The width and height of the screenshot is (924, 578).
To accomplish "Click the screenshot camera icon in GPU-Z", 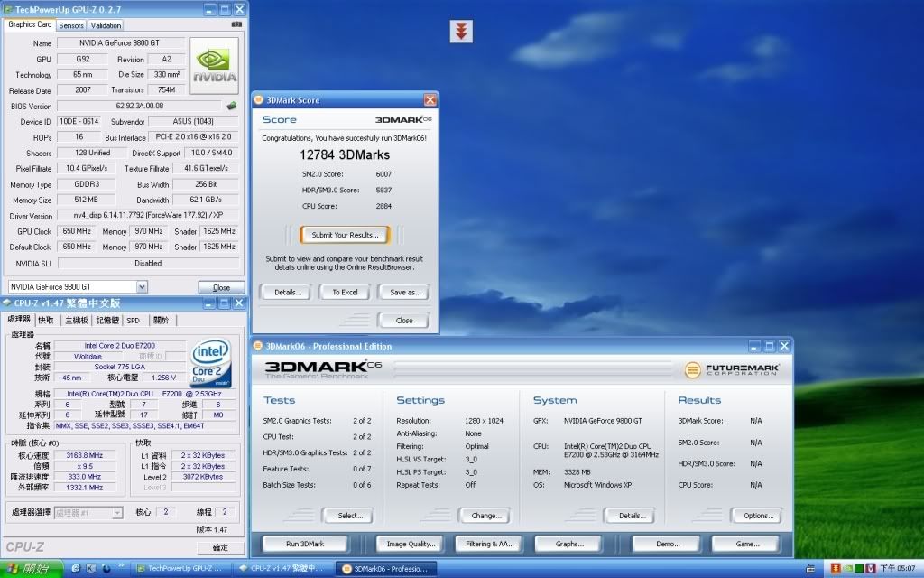I will click(236, 24).
